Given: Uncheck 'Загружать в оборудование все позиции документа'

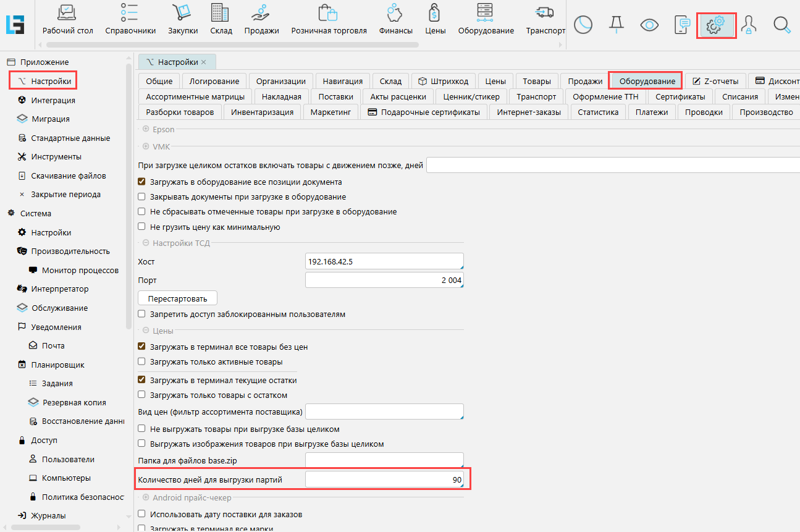Looking at the screenshot, I should pyautogui.click(x=142, y=182).
